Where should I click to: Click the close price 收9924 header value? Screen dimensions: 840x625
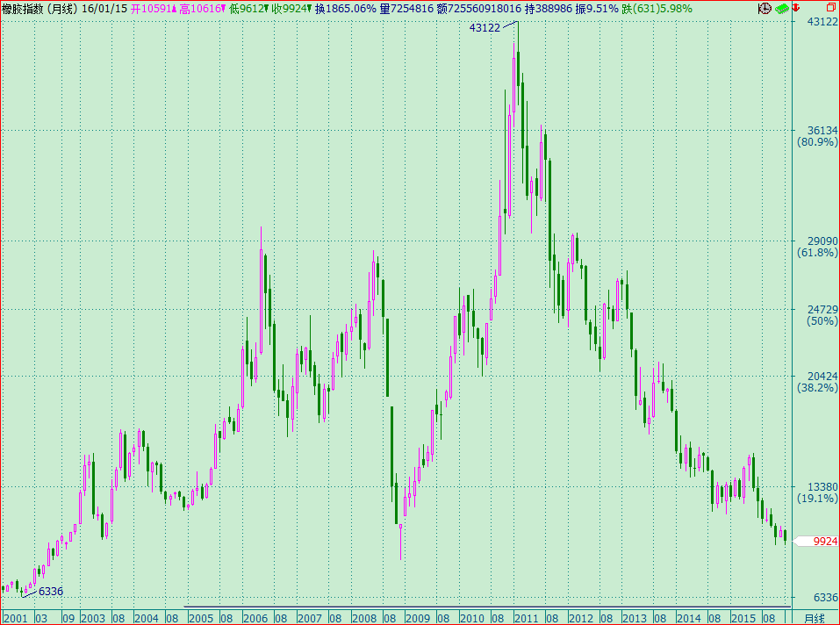pos(291,9)
